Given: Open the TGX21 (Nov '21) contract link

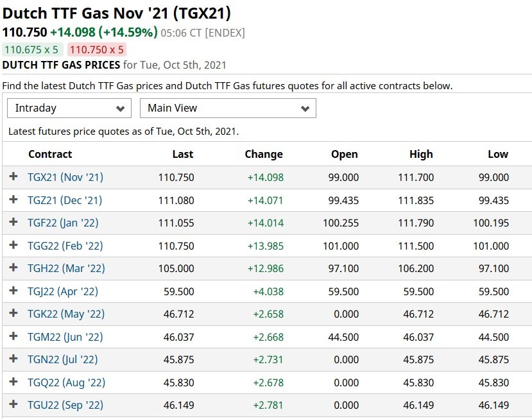Looking at the screenshot, I should (x=65, y=177).
